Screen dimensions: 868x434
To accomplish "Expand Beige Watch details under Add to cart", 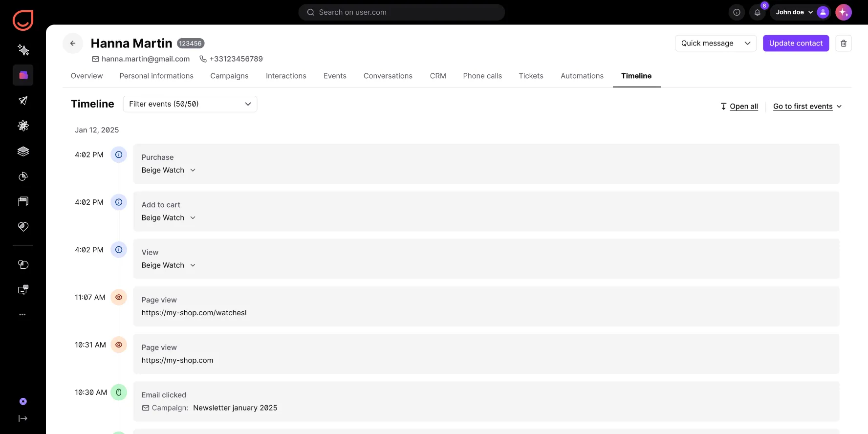I will [x=193, y=218].
